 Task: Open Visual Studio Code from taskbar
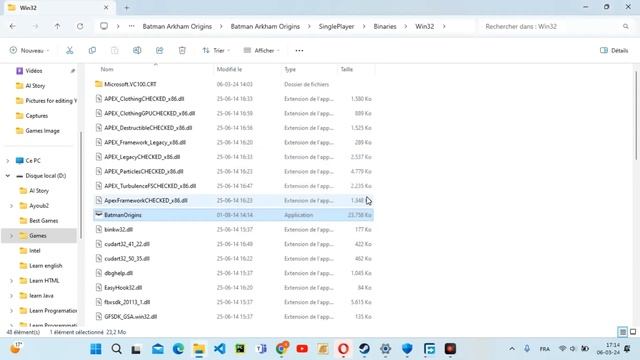tap(220, 349)
